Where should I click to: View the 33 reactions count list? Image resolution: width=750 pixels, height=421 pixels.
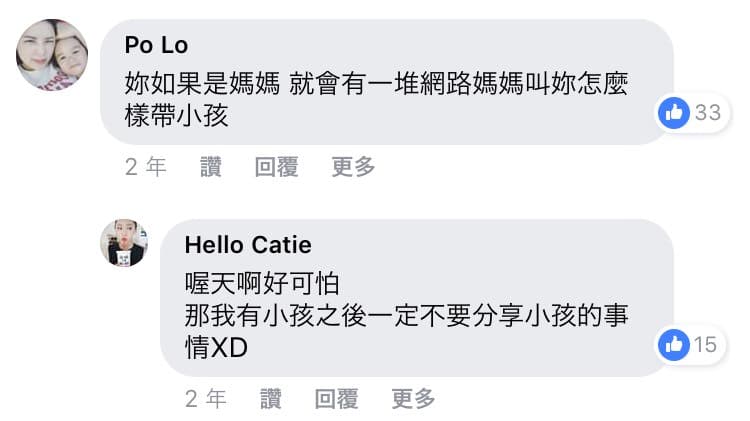point(708,113)
